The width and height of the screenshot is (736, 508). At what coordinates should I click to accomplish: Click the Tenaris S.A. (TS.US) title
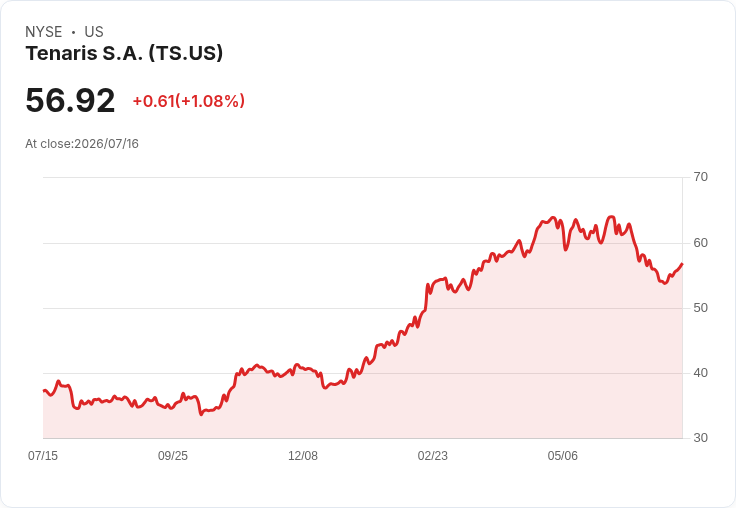coord(124,53)
